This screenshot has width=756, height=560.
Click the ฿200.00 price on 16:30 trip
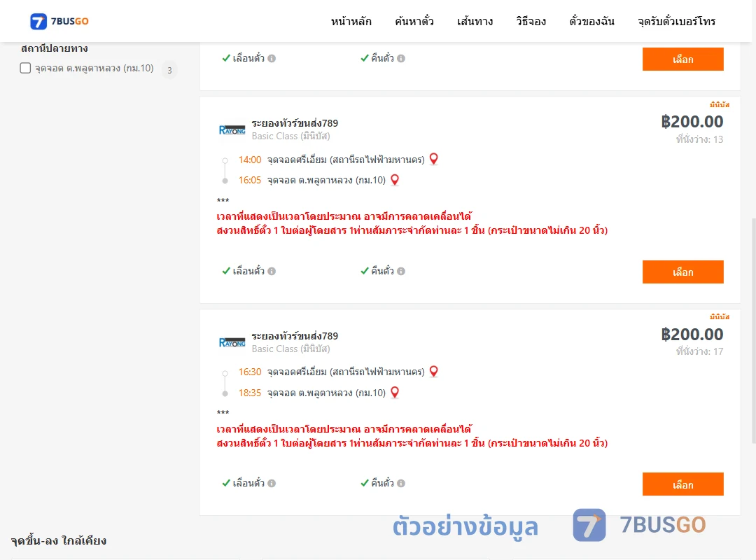(692, 335)
